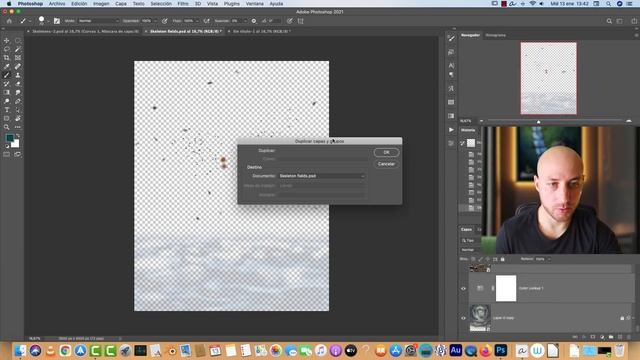Toggle pressure for opacity icon

point(164,21)
